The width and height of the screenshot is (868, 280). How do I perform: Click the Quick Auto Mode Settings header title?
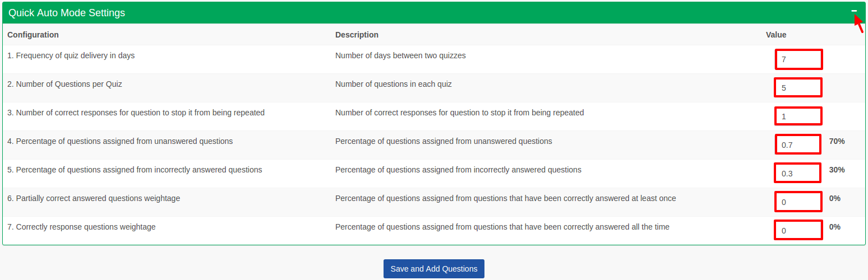pyautogui.click(x=67, y=13)
